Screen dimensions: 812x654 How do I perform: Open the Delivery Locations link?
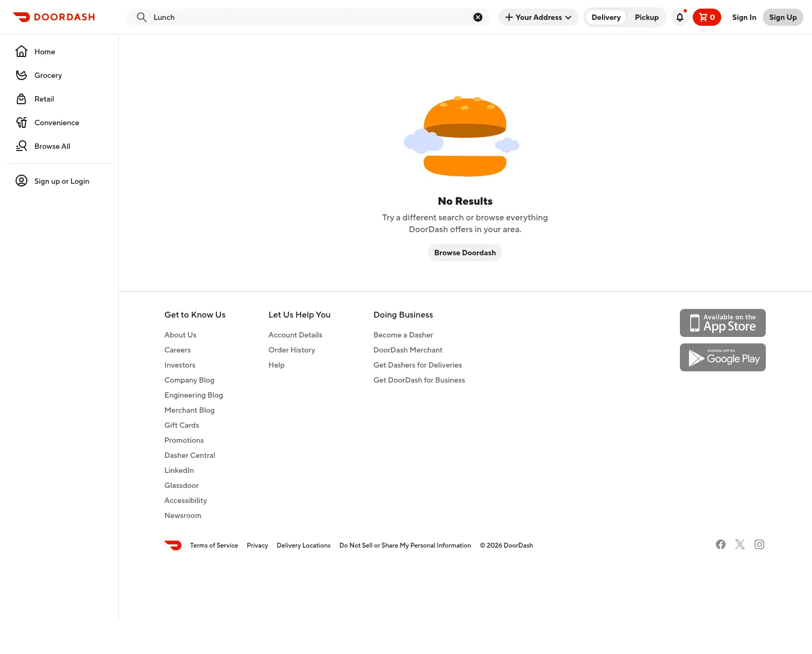pos(303,545)
